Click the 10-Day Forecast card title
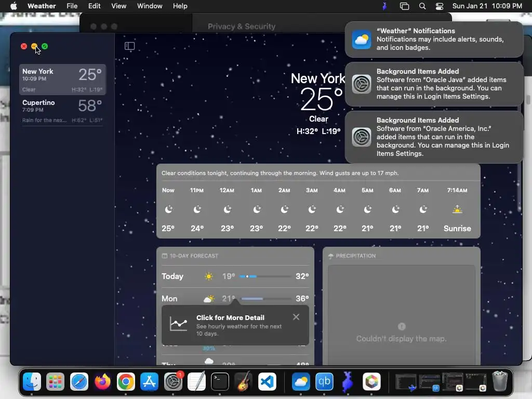This screenshot has height=399, width=532. pos(194,256)
